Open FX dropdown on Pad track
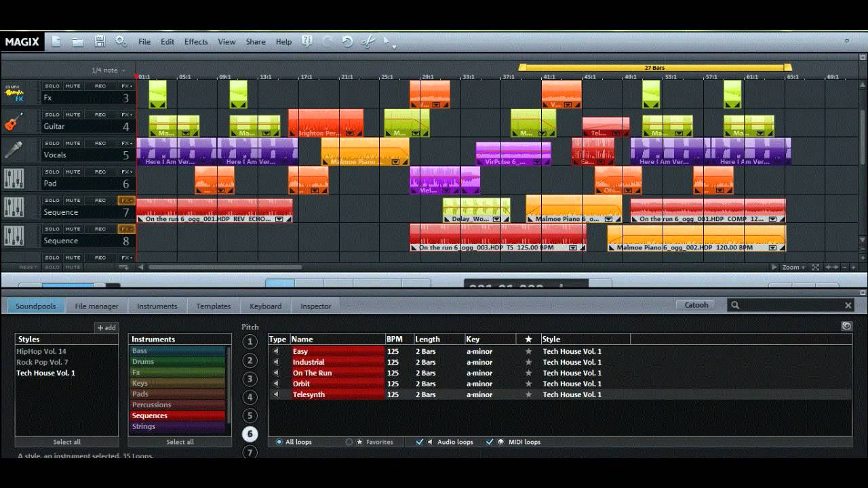 click(127, 171)
